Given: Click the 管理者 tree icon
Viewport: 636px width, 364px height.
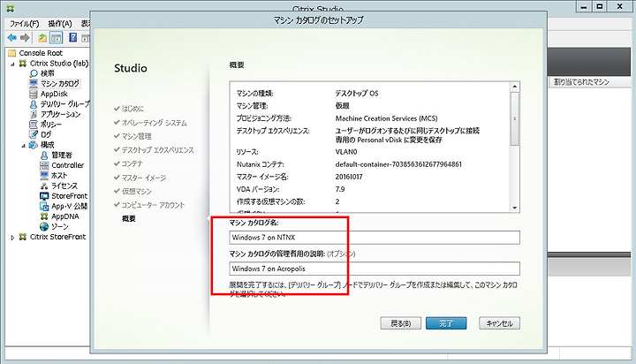Looking at the screenshot, I should click(x=44, y=155).
